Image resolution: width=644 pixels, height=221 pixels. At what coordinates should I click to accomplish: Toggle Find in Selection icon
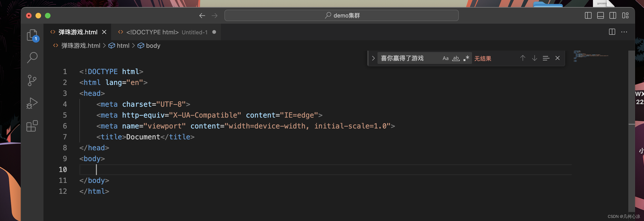pyautogui.click(x=546, y=58)
